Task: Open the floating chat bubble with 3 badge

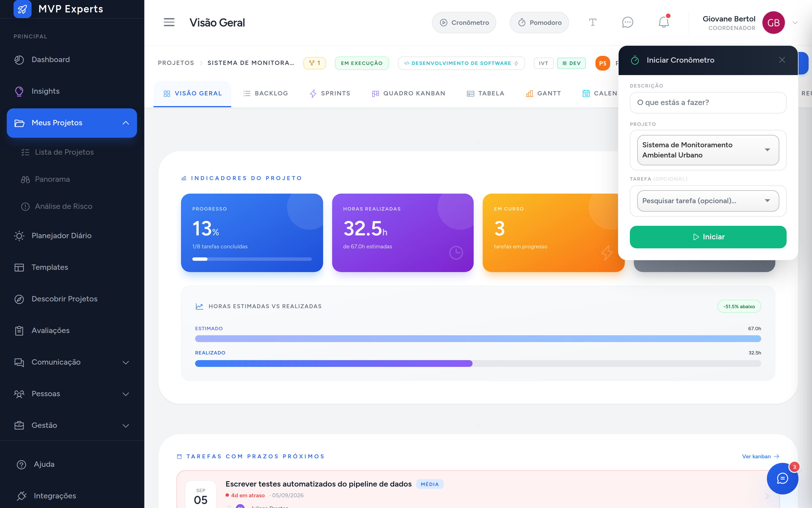Action: click(x=782, y=478)
